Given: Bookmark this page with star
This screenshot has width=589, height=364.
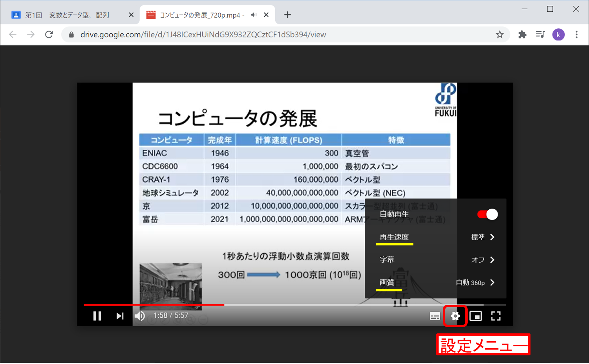Looking at the screenshot, I should (499, 35).
